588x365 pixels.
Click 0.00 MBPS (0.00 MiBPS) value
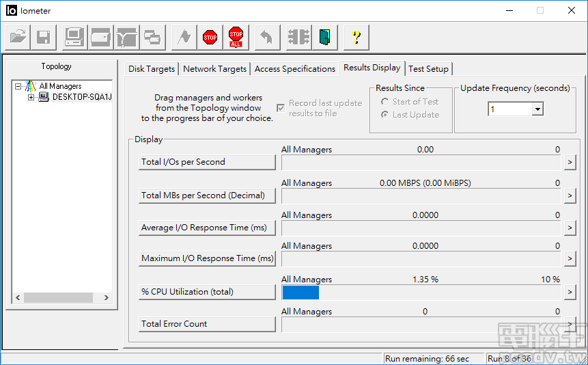tap(425, 183)
